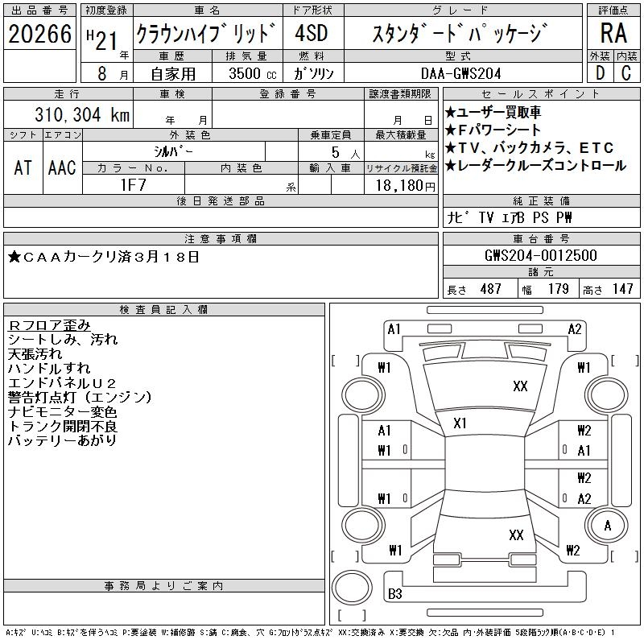Click the circled A wheel mark
The width and height of the screenshot is (644, 644).
point(608,525)
